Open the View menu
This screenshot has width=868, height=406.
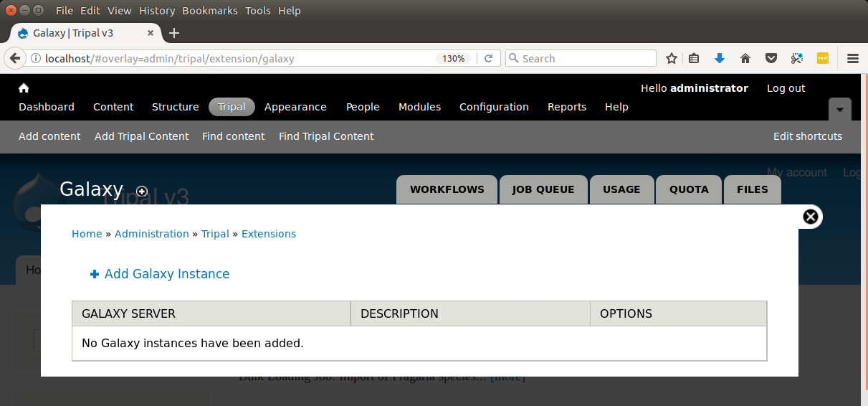coord(120,11)
